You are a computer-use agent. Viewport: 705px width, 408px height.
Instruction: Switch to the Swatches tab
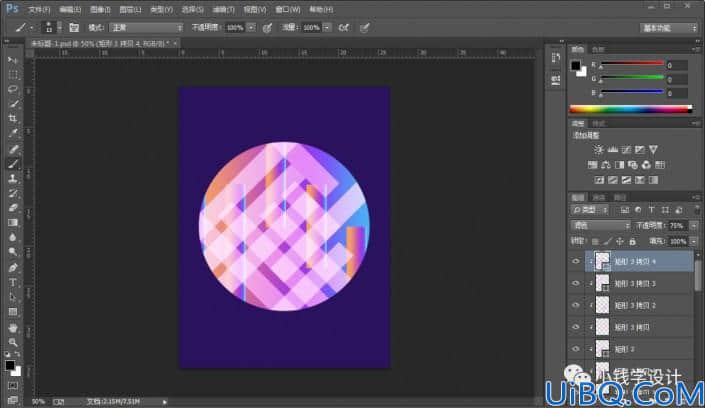[598, 49]
